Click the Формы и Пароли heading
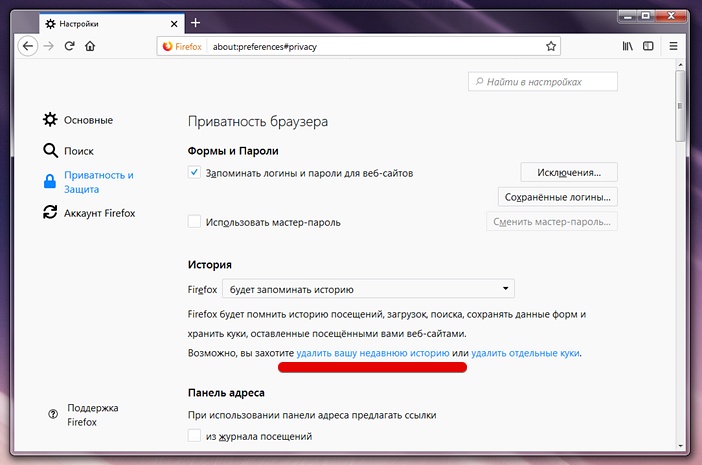This screenshot has width=702, height=465. (x=233, y=151)
